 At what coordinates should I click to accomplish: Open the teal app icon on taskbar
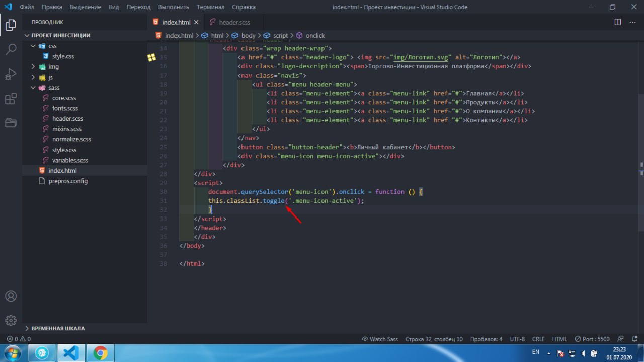pyautogui.click(x=42, y=353)
